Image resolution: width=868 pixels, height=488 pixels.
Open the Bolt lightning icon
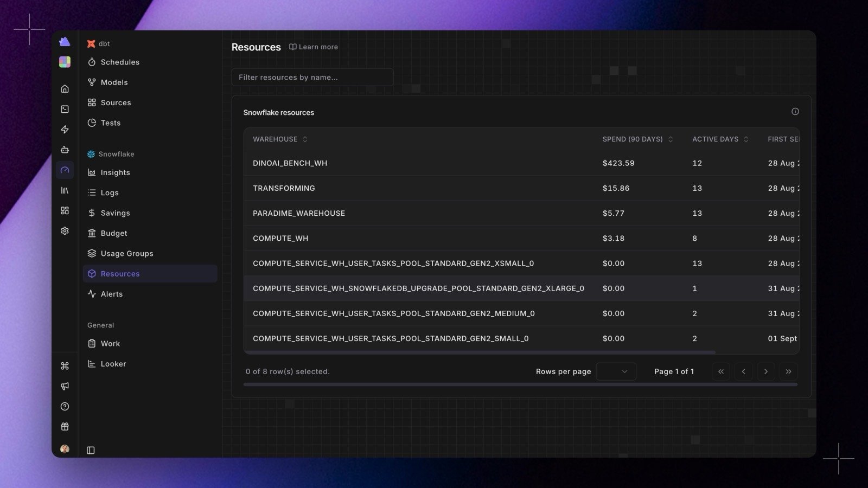click(65, 130)
